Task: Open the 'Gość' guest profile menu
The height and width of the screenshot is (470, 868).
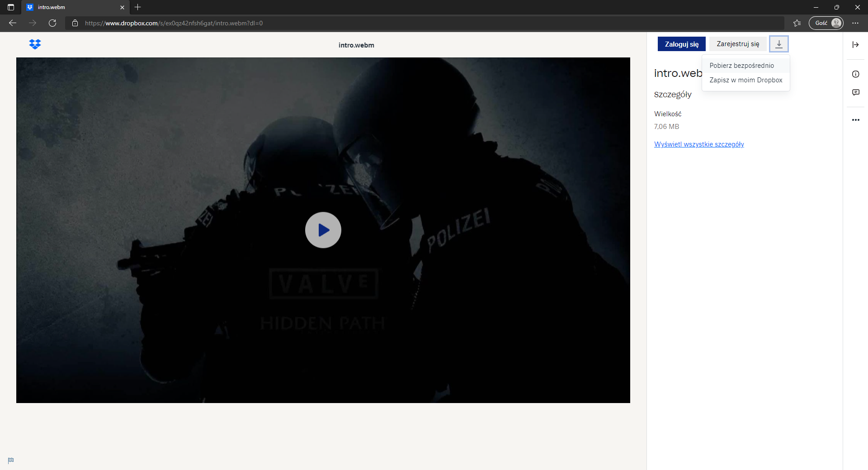Action: [826, 23]
